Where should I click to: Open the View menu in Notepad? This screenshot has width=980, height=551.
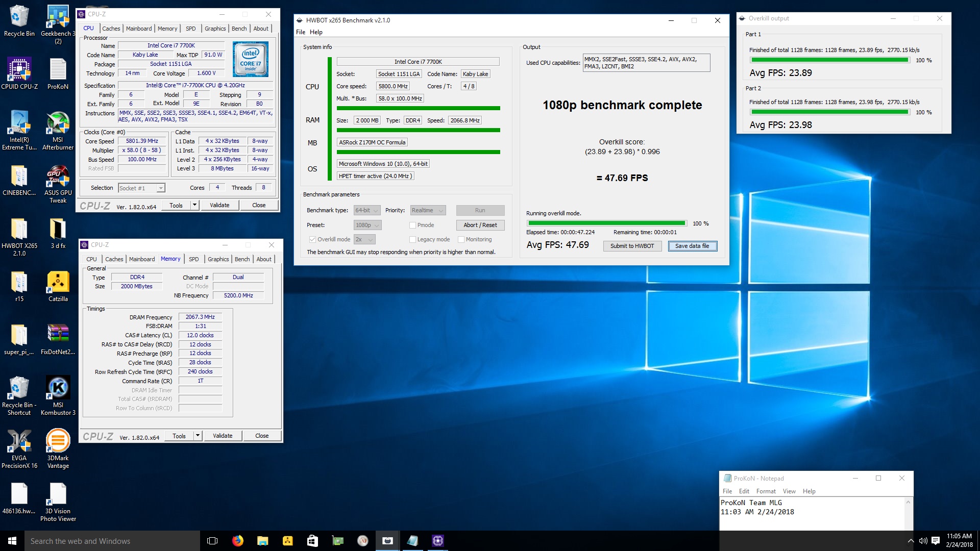[x=789, y=491]
